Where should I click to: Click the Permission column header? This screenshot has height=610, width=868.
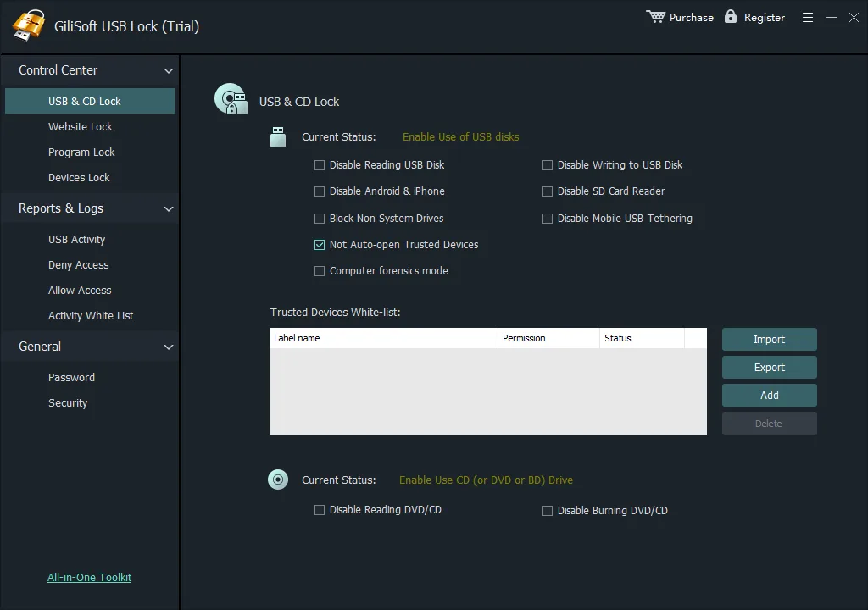[548, 338]
